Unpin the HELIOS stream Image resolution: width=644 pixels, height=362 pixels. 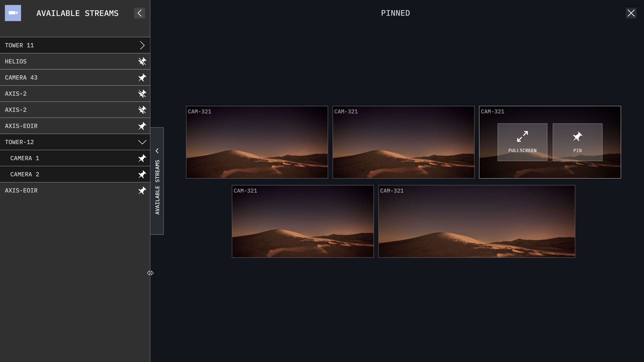tap(142, 62)
